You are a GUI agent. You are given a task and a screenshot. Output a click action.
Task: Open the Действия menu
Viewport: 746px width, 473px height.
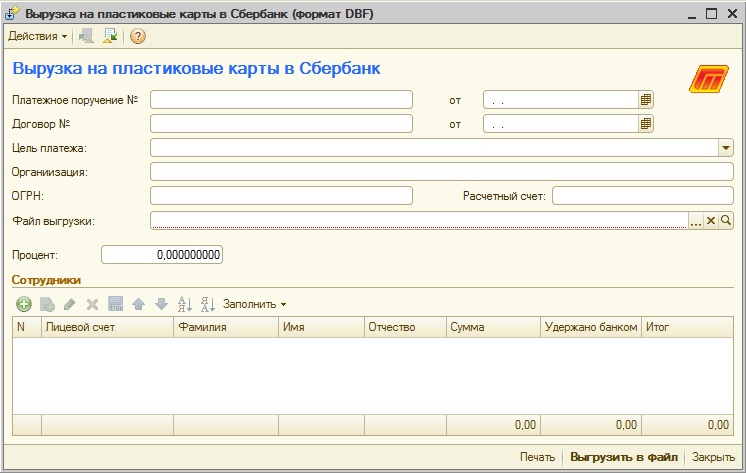click(38, 37)
